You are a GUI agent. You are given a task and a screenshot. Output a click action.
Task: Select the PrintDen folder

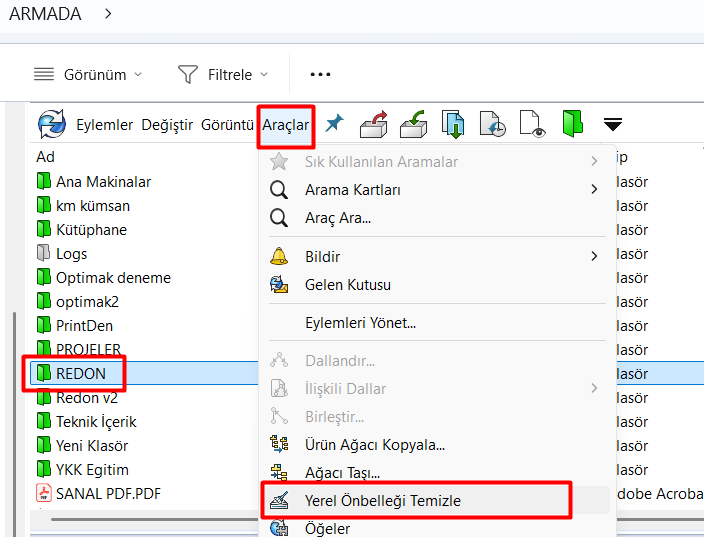click(84, 326)
